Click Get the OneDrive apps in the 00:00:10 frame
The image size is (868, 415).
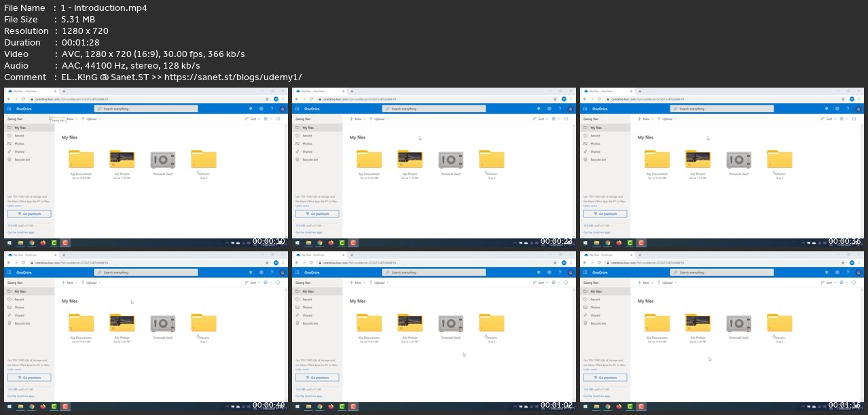[x=21, y=232]
